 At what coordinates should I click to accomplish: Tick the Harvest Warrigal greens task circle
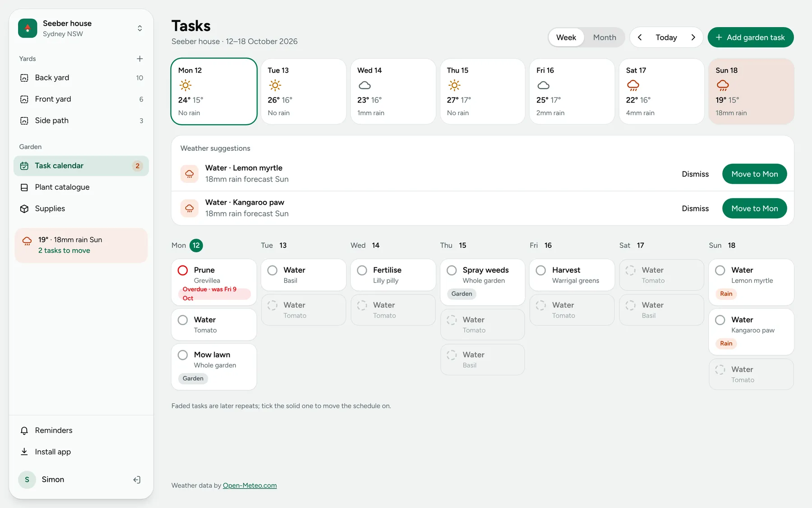click(541, 270)
